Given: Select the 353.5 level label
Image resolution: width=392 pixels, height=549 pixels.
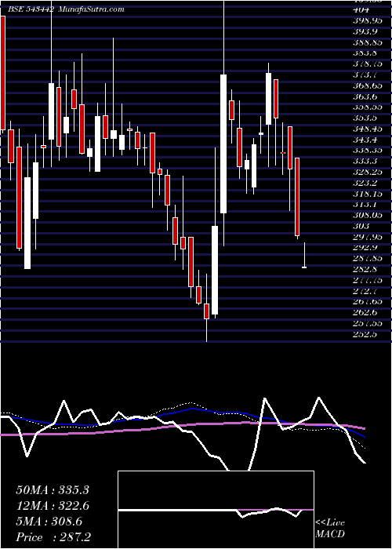Looking at the screenshot, I should click(x=365, y=118).
